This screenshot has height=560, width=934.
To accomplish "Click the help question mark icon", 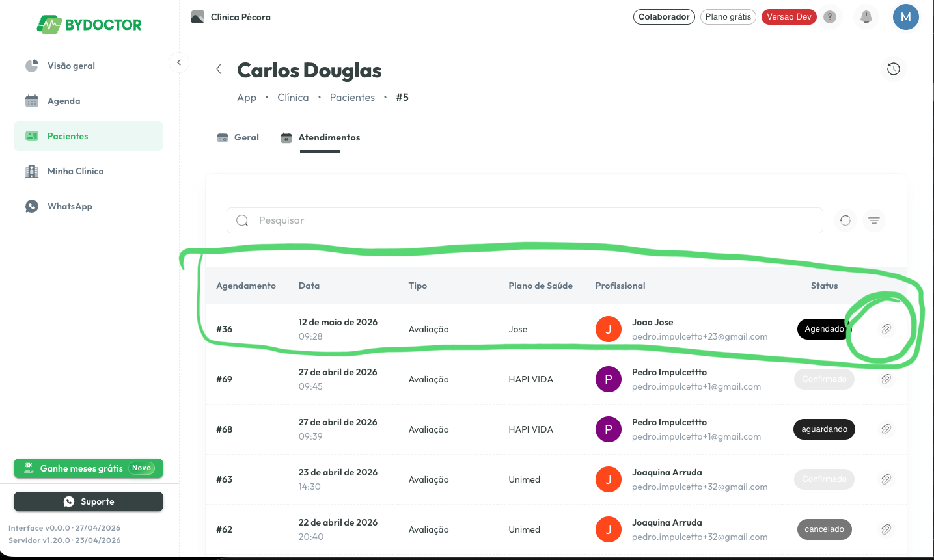I will pyautogui.click(x=830, y=17).
